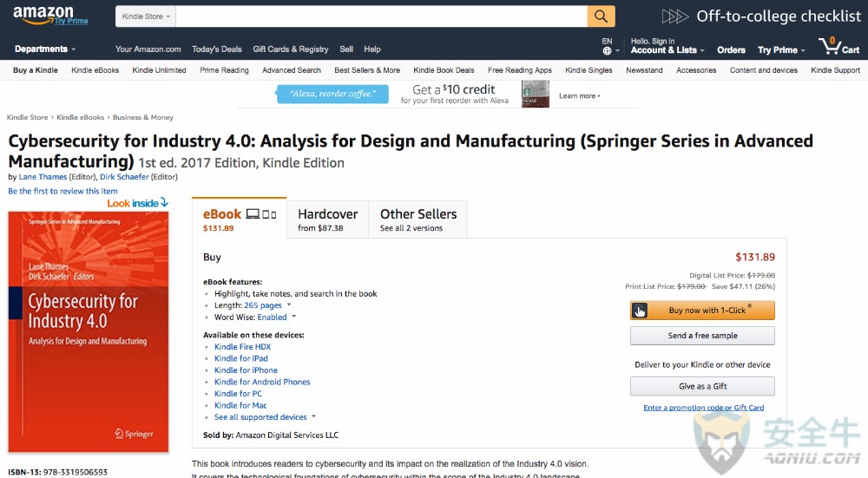This screenshot has height=478, width=868.
Task: Click the Sell link
Action: click(346, 49)
